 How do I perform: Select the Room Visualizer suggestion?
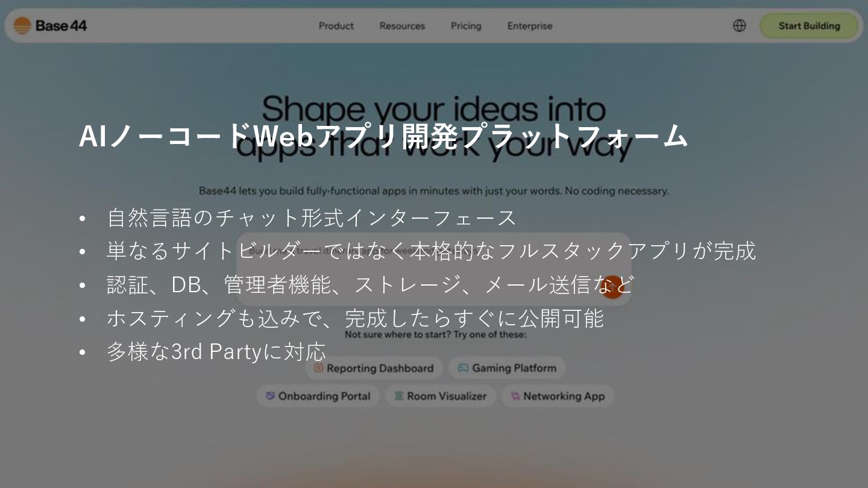[441, 396]
